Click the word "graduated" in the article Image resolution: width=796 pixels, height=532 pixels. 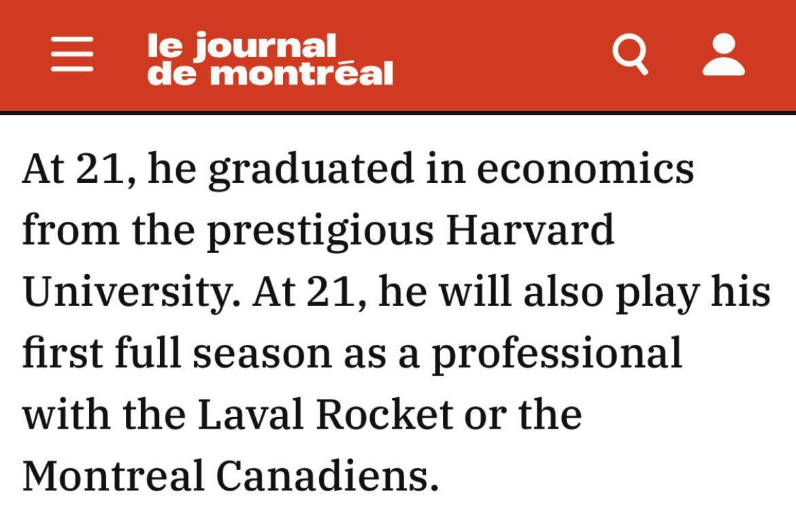(310, 170)
